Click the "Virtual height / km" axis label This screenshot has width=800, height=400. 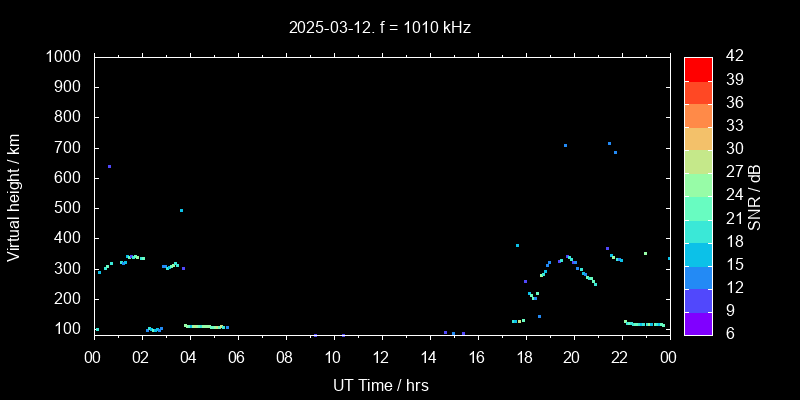click(14, 196)
